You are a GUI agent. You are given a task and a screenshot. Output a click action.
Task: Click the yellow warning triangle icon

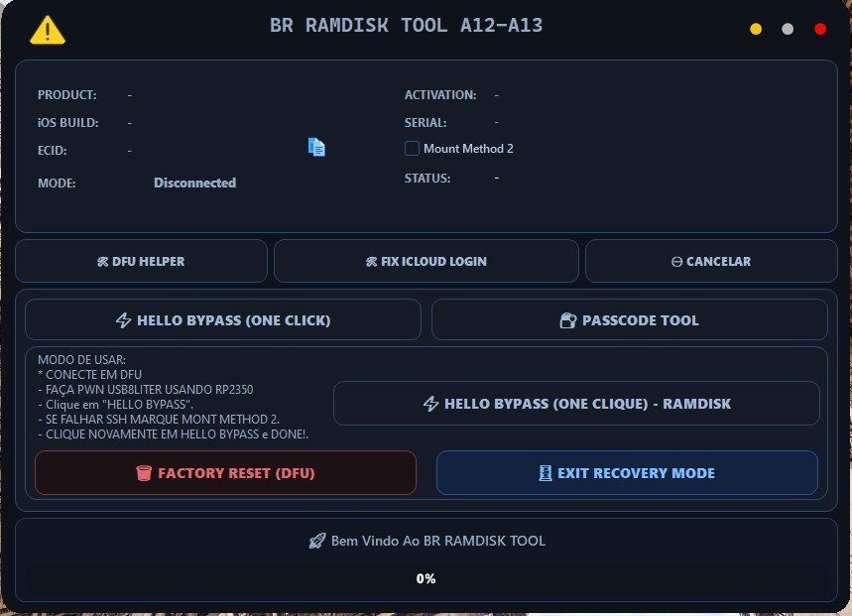pyautogui.click(x=48, y=30)
